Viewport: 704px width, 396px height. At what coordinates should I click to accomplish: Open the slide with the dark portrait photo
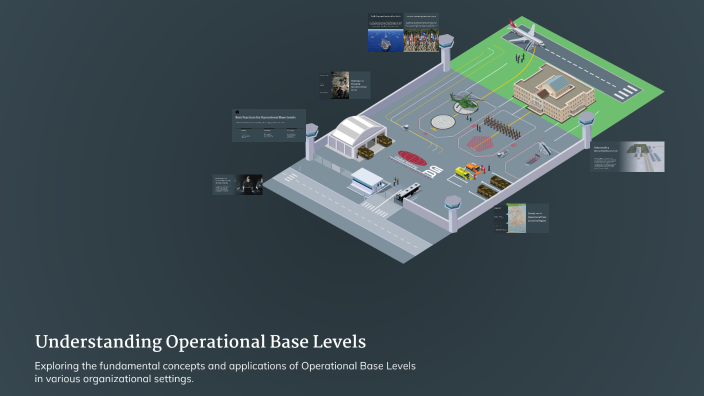(x=238, y=185)
